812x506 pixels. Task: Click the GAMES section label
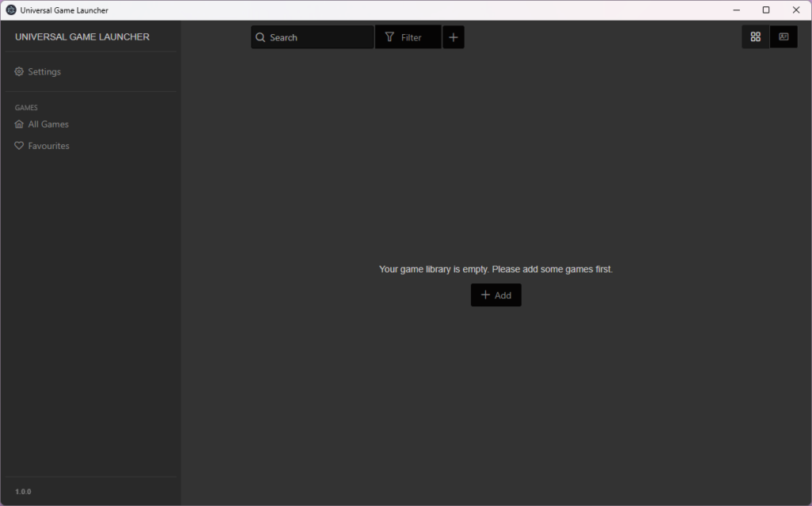tap(26, 107)
